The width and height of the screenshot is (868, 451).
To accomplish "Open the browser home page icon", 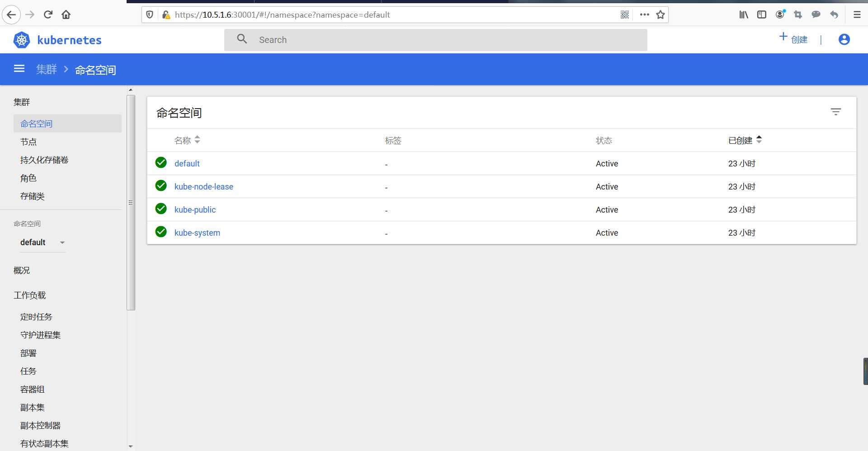I will click(x=66, y=14).
